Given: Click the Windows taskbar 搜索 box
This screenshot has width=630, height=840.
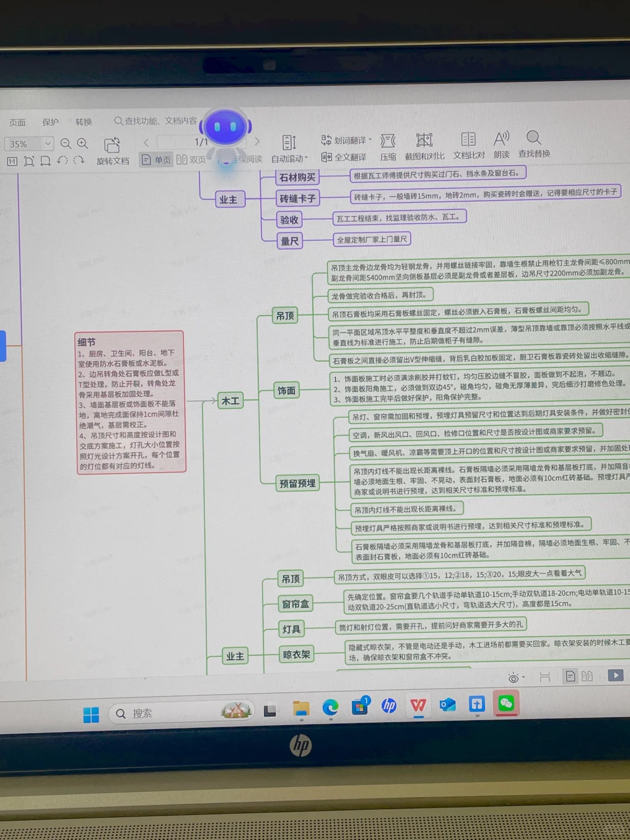Looking at the screenshot, I should coord(181,712).
